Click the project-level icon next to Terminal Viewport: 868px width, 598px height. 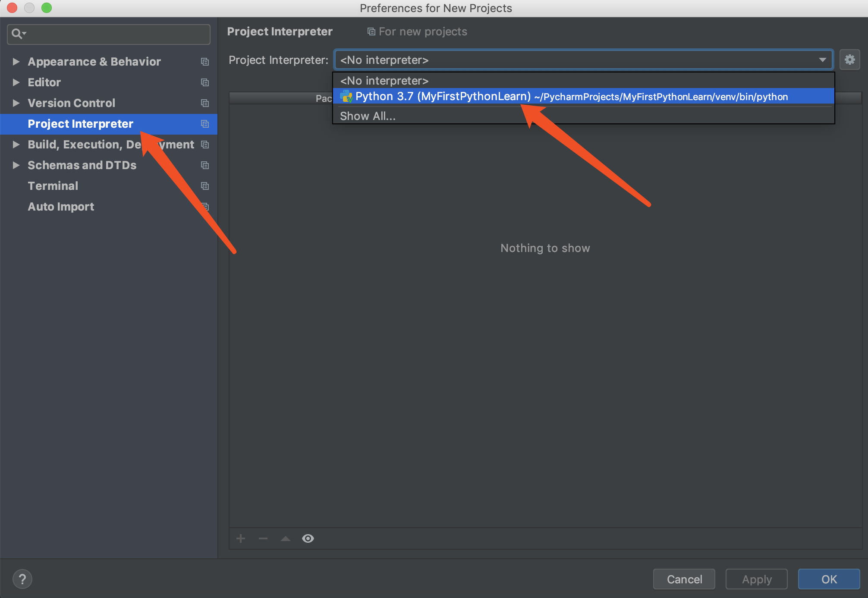[205, 186]
